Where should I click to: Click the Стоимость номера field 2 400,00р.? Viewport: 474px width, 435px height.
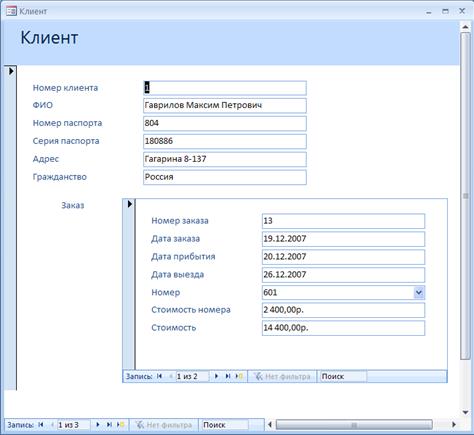343,310
